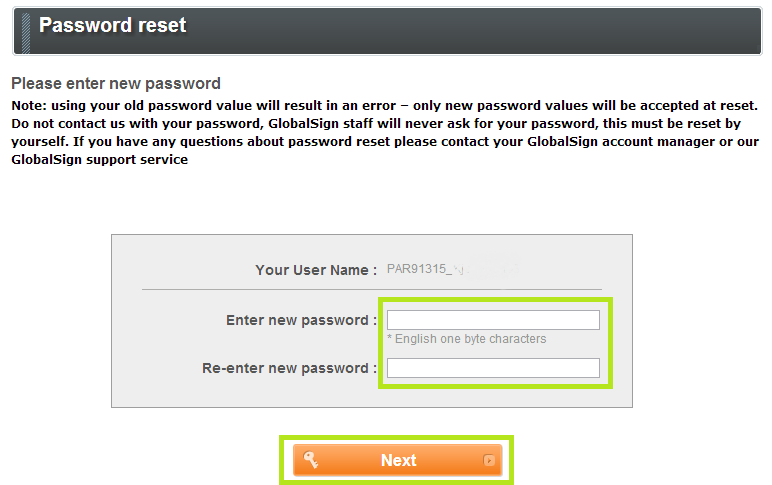This screenshot has height=485, width=772.
Task: Click the 'Please enter new password' heading
Action: click(x=116, y=83)
